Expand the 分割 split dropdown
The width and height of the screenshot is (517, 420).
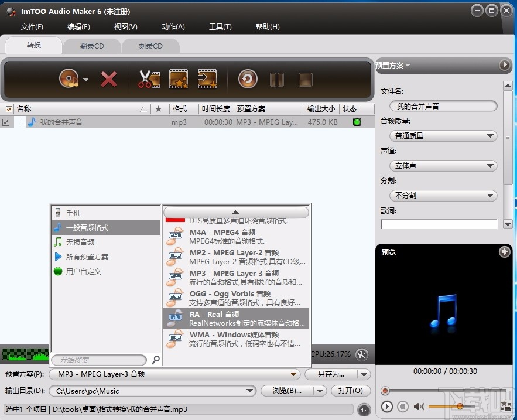click(x=443, y=195)
